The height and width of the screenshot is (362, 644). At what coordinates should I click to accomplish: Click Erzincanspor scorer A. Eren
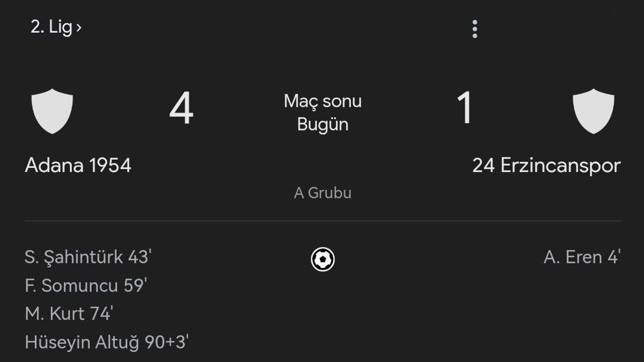pos(573,257)
